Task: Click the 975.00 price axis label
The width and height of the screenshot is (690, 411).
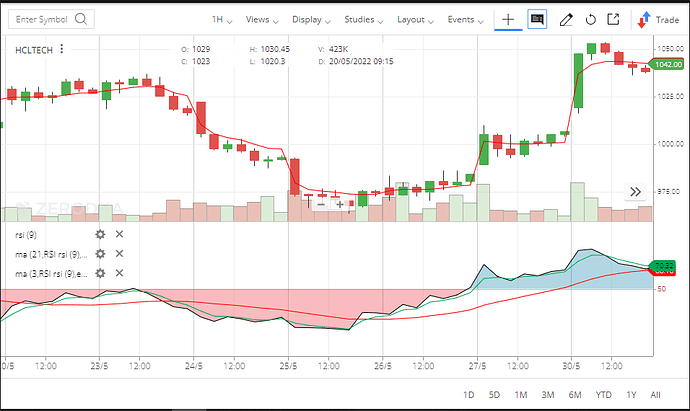Action: pos(668,191)
